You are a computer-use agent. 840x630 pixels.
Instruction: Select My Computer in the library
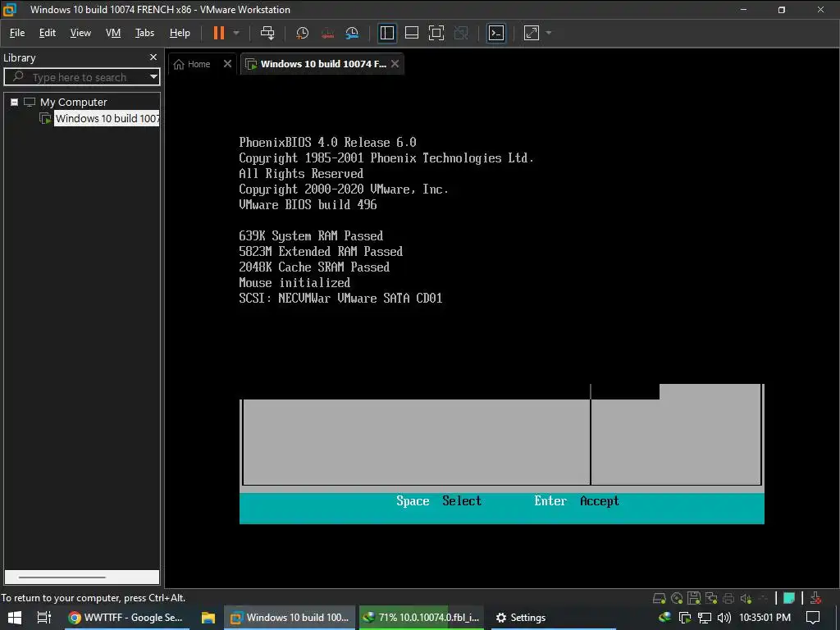point(73,102)
